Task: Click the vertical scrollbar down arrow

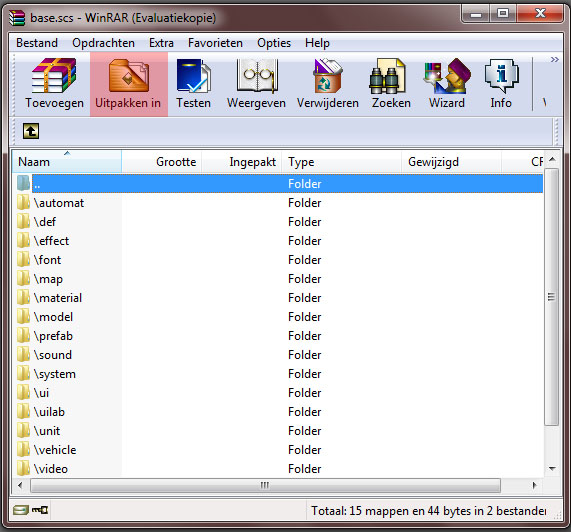Action: pyautogui.click(x=552, y=469)
